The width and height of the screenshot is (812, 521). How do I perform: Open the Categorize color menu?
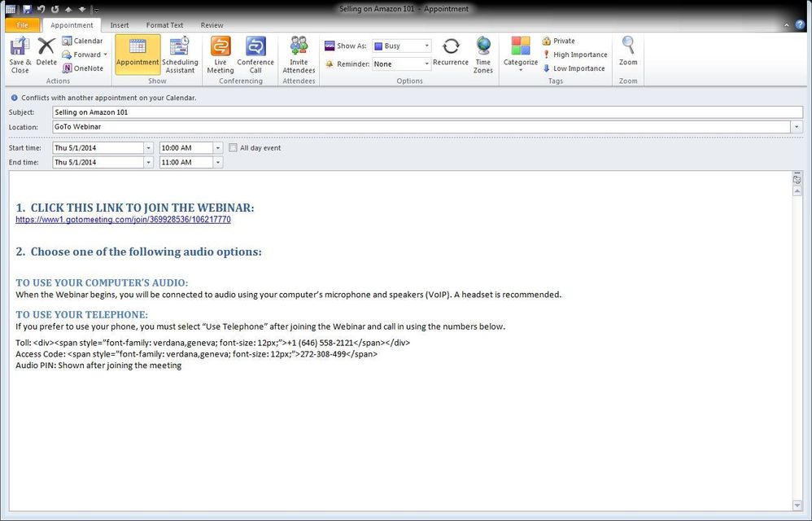521,55
